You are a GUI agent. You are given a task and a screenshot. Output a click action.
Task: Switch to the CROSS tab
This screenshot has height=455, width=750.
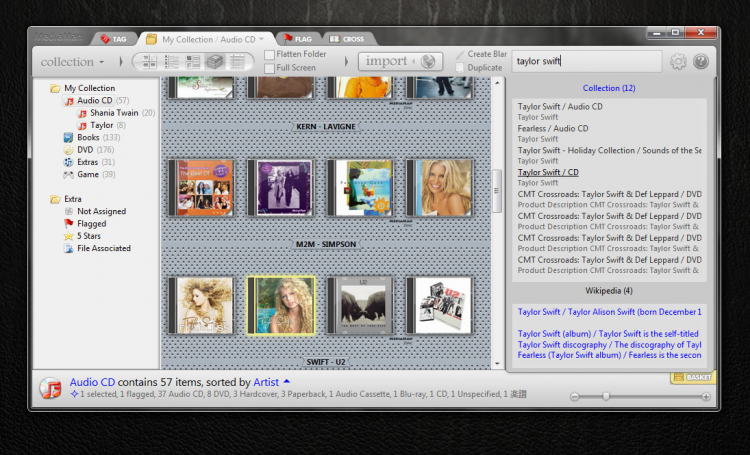point(347,39)
